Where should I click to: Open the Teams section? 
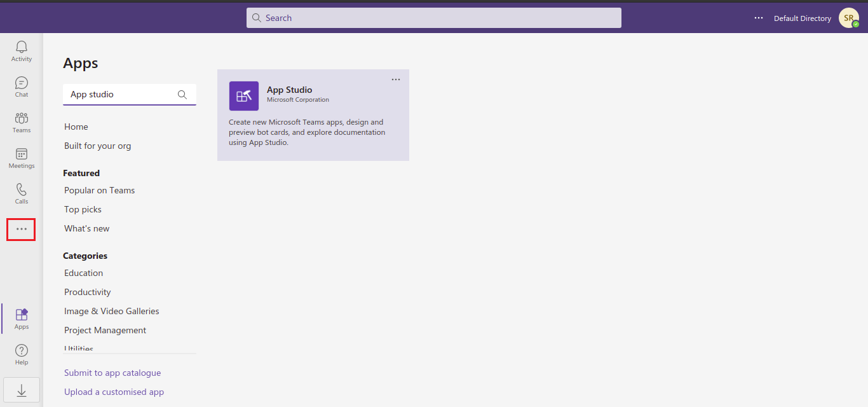tap(22, 122)
